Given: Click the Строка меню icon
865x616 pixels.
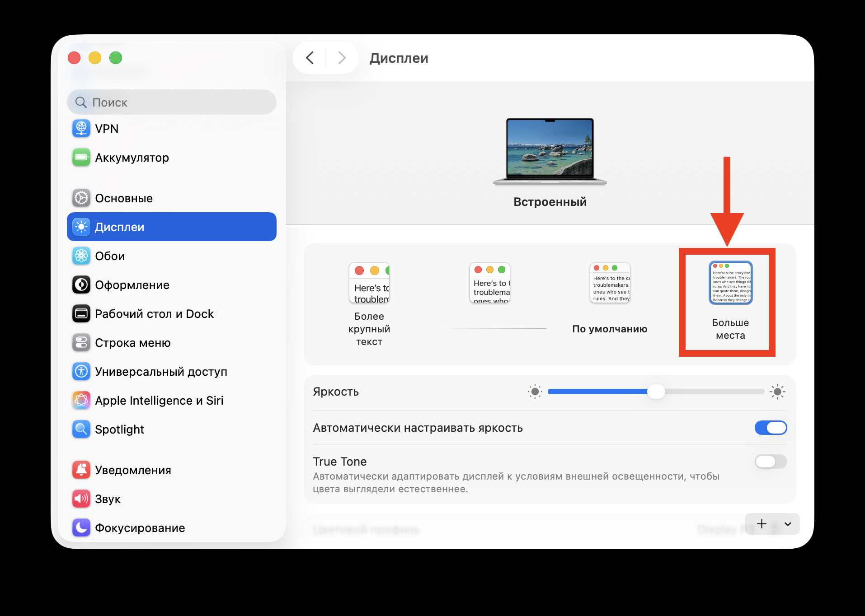Looking at the screenshot, I should pyautogui.click(x=81, y=342).
